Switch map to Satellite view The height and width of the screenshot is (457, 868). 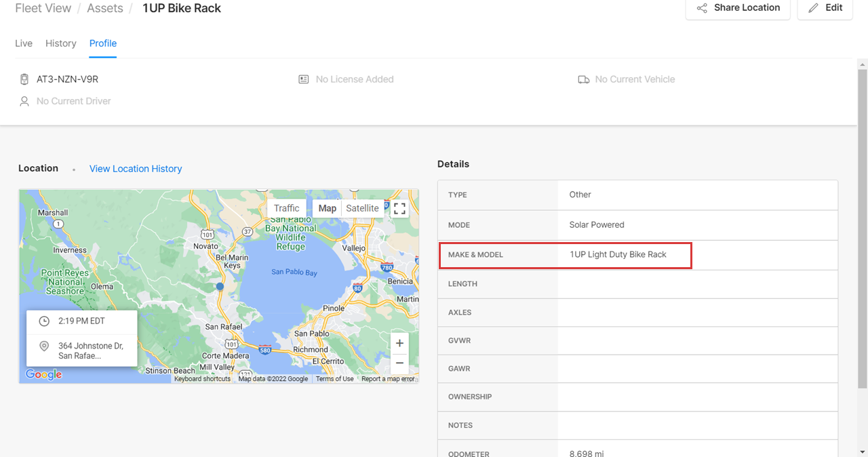coord(363,208)
